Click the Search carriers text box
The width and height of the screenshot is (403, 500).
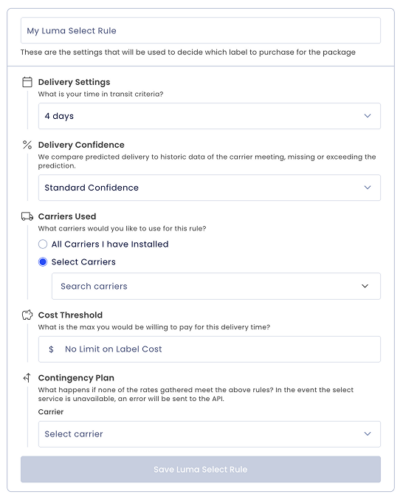click(x=216, y=286)
